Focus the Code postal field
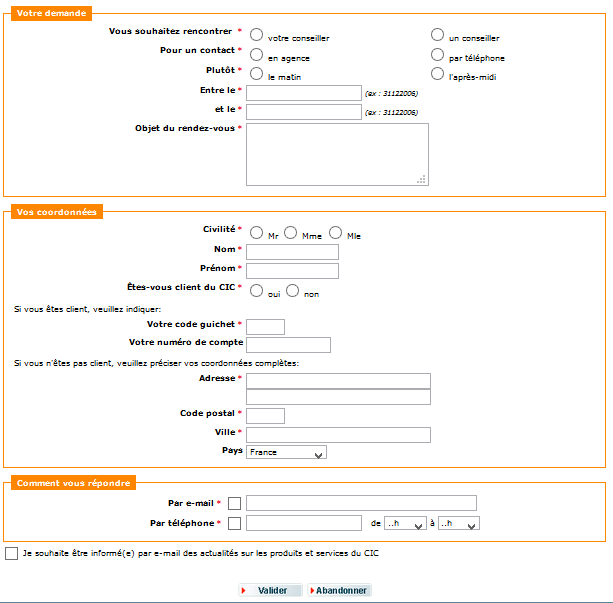Screen dimensions: 613x603 coord(265,416)
